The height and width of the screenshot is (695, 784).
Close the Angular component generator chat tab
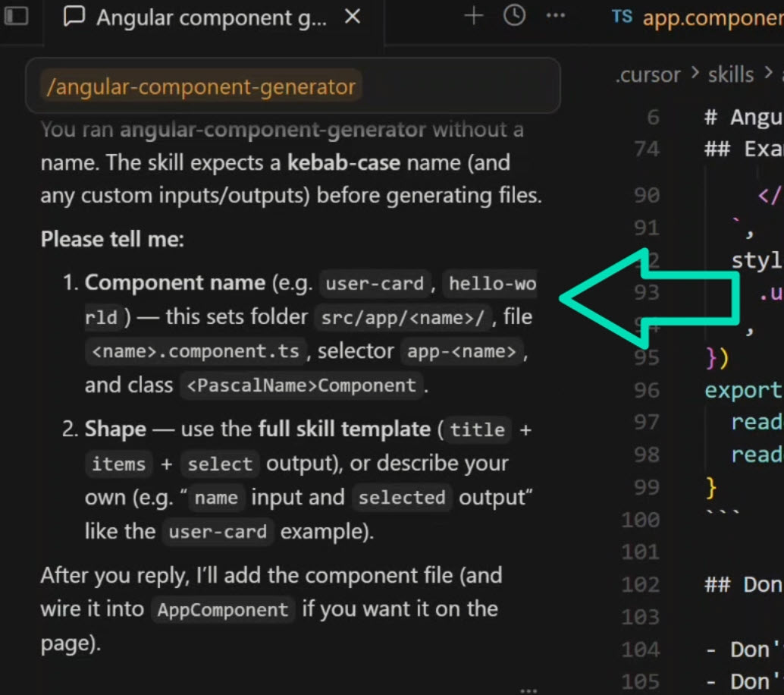click(351, 17)
